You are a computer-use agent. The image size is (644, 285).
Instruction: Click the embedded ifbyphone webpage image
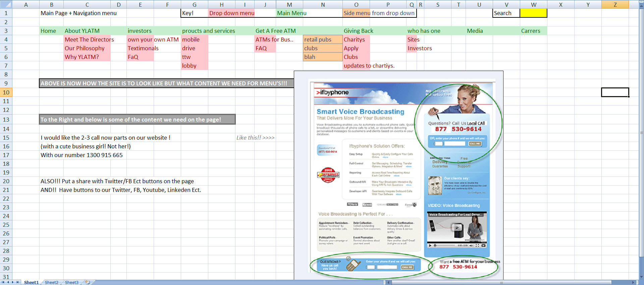[398, 174]
